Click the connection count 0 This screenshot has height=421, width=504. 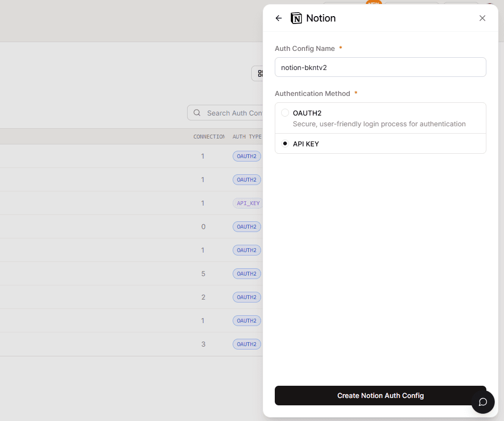(x=203, y=227)
